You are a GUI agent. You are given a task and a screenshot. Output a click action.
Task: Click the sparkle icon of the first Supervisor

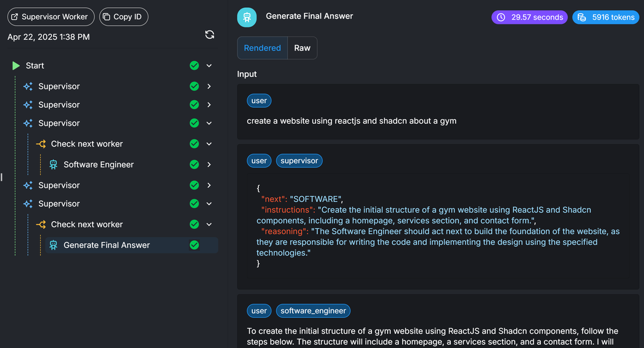coord(28,86)
